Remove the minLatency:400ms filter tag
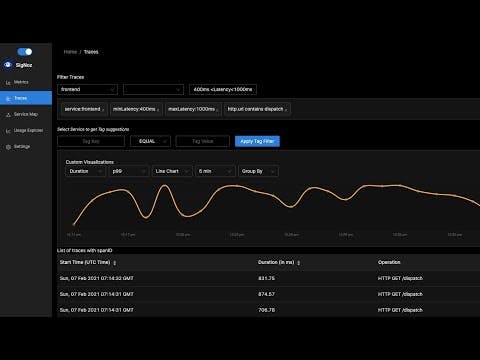The height and width of the screenshot is (360, 480). [x=158, y=110]
